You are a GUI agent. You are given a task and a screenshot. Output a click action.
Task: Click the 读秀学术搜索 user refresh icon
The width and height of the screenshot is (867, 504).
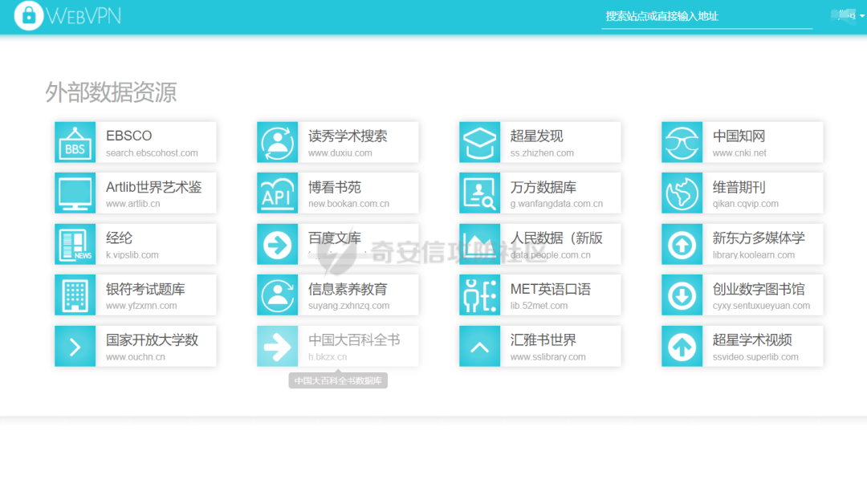tap(278, 143)
